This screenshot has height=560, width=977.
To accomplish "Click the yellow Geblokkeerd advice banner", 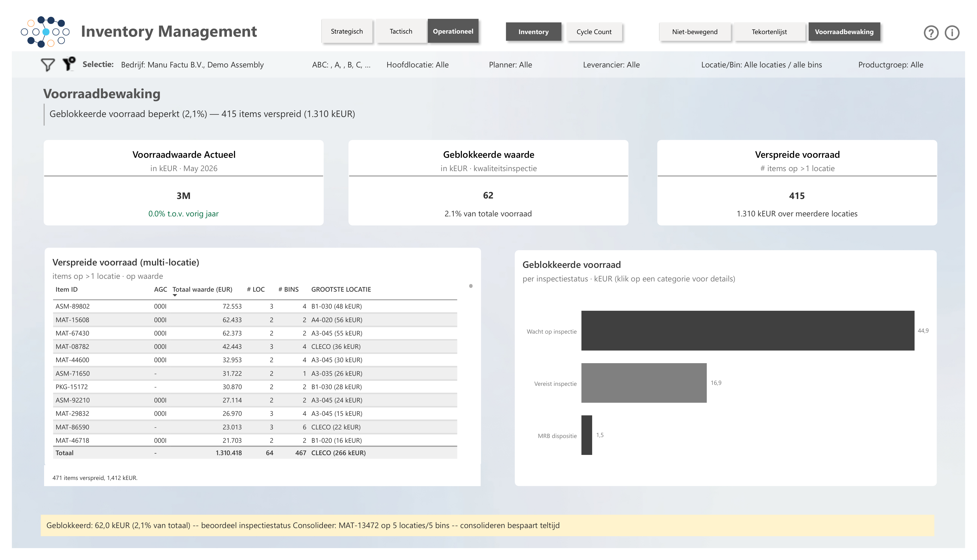I will coord(487,525).
